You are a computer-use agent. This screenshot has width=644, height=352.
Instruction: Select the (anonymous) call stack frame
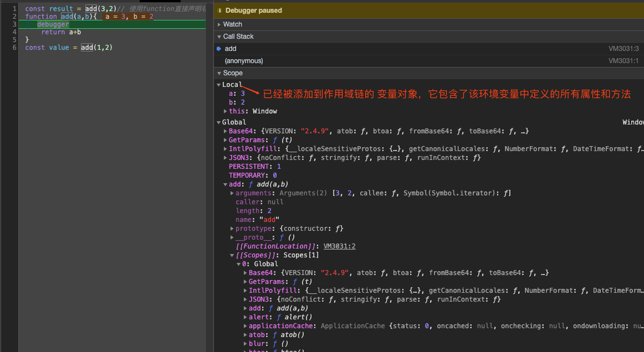pos(244,61)
